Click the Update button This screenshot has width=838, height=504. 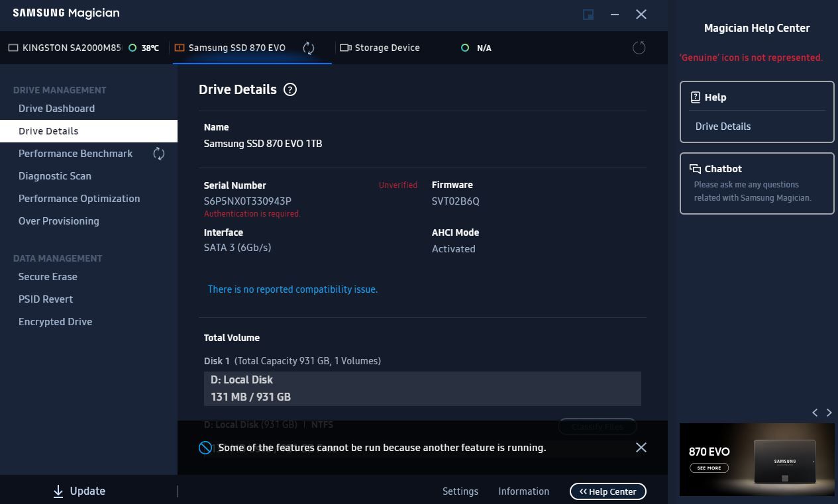coord(79,491)
